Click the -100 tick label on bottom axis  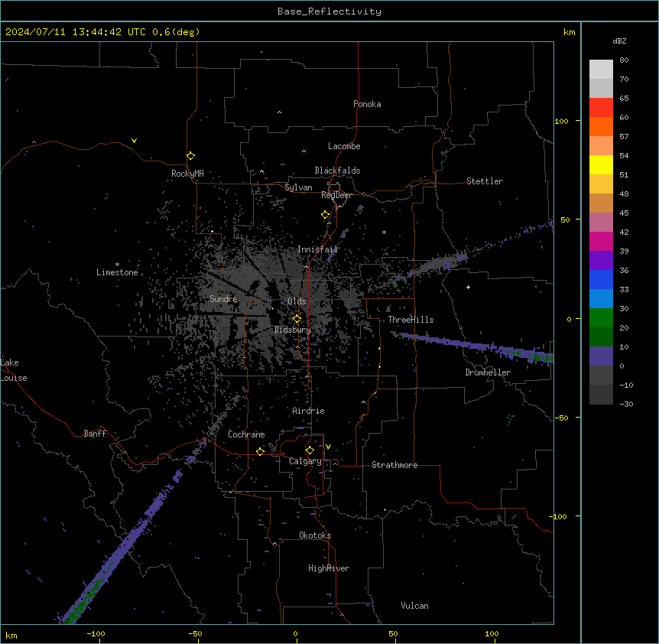pos(96,633)
